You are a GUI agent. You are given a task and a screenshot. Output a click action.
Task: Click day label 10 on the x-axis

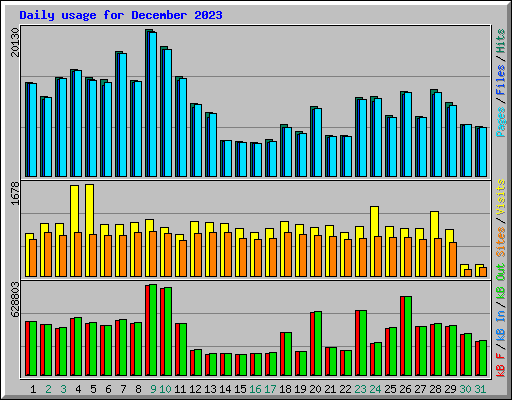(x=165, y=389)
